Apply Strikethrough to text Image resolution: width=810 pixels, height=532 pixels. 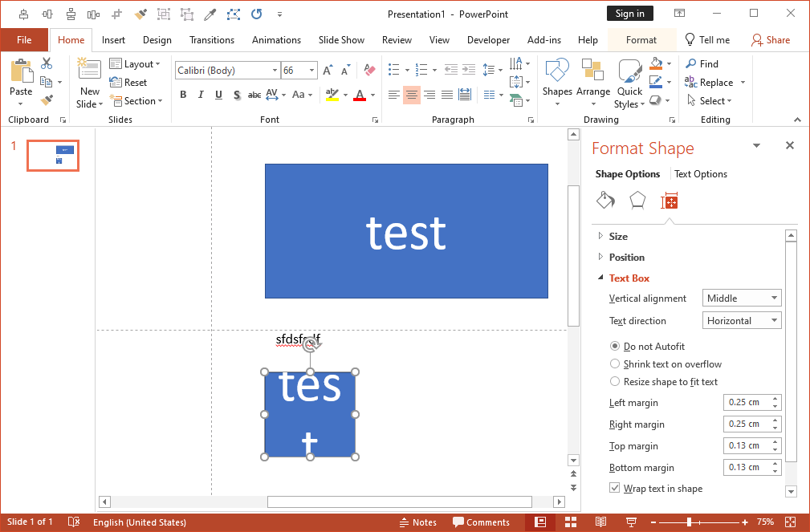(x=254, y=95)
